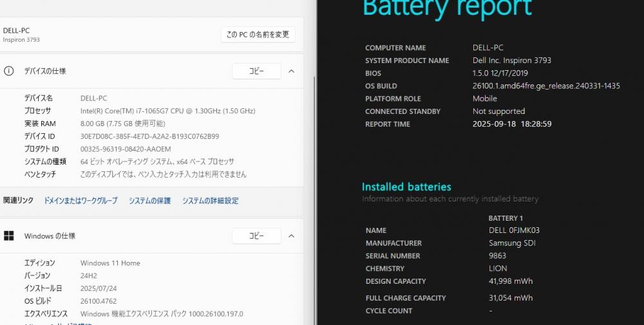Select the platform role value Mobile
644x325 pixels.
[x=485, y=98]
